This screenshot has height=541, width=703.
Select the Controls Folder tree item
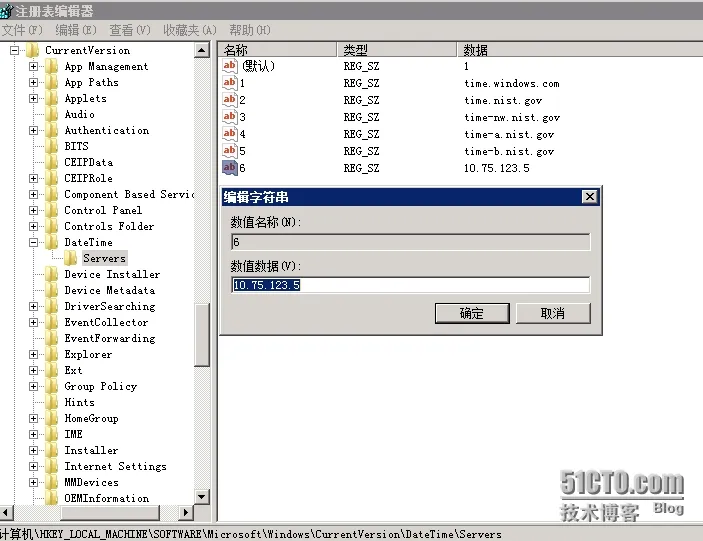click(x=109, y=226)
